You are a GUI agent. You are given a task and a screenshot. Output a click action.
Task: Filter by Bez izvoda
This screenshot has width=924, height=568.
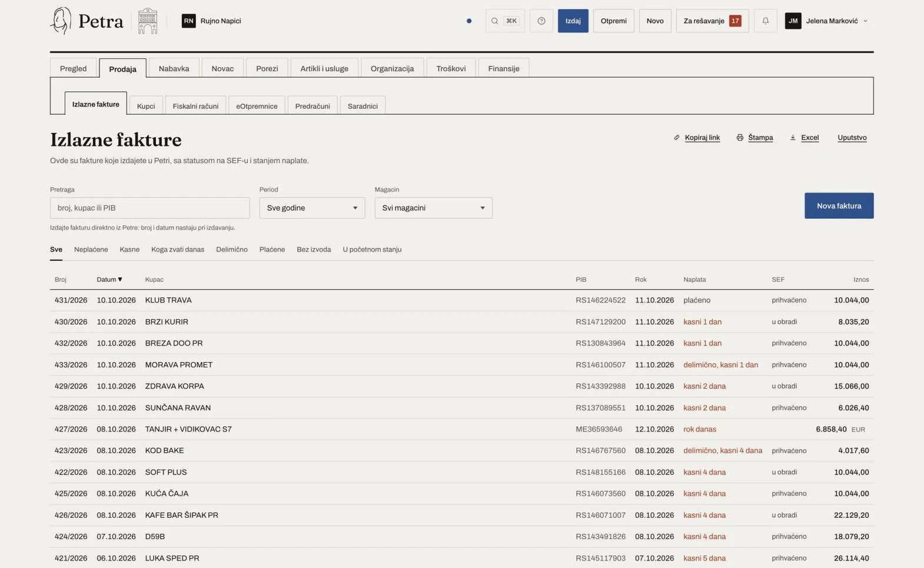pyautogui.click(x=314, y=250)
